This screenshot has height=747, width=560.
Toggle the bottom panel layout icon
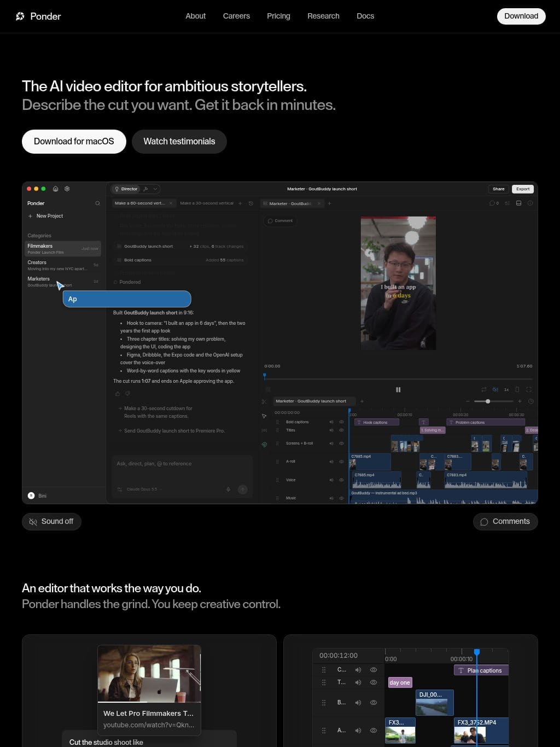tap(518, 203)
